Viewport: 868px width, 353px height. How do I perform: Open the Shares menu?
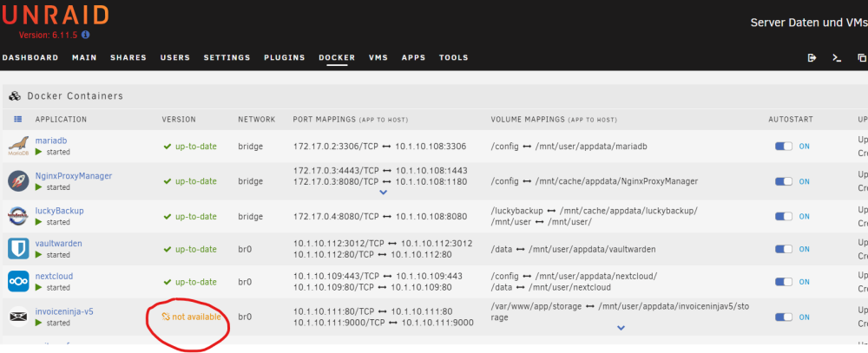coord(128,57)
